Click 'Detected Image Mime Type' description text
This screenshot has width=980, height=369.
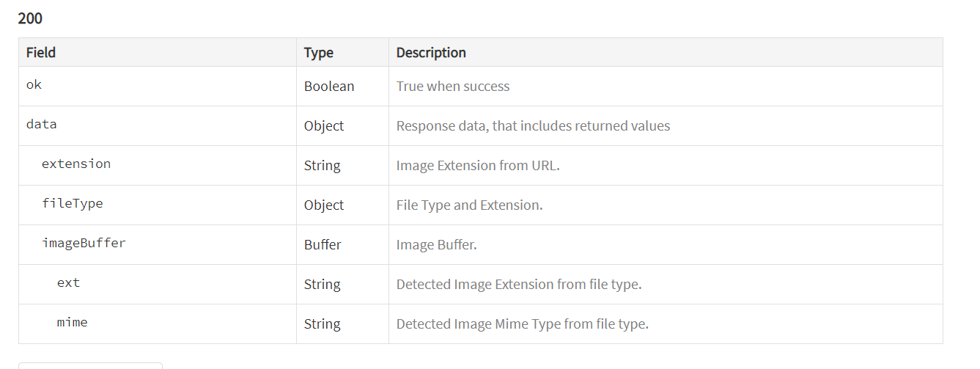pyautogui.click(x=523, y=324)
